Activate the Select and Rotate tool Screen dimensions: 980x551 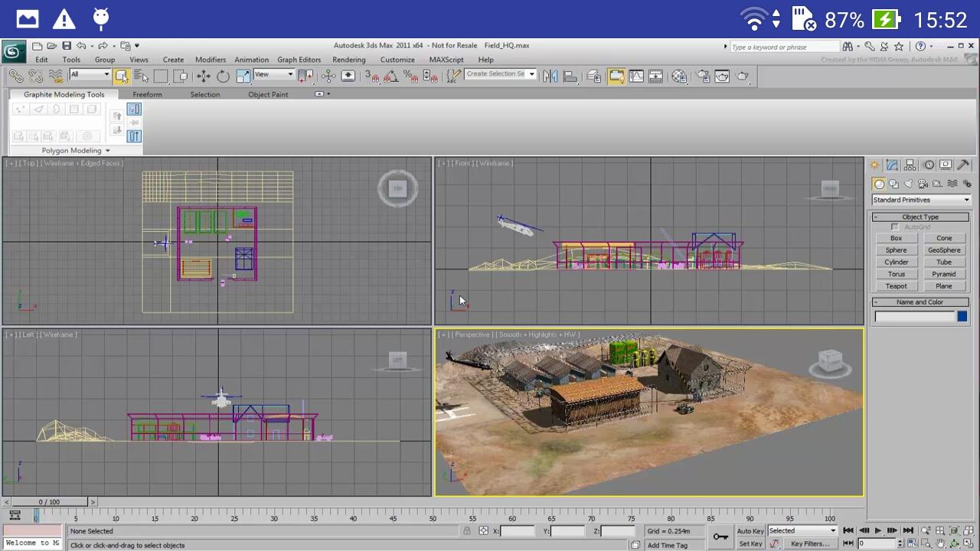click(x=223, y=76)
